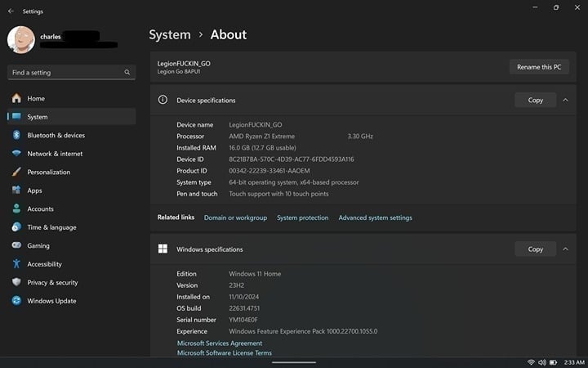This screenshot has width=588, height=368.
Task: Click the Wi-Fi icon in system tray
Action: tap(531, 361)
